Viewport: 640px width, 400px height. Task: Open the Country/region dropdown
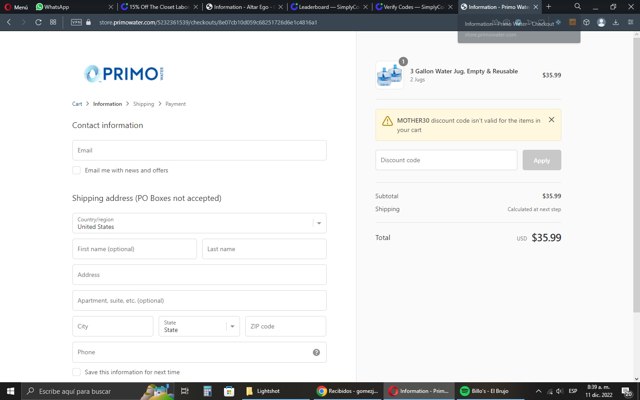[x=199, y=223]
